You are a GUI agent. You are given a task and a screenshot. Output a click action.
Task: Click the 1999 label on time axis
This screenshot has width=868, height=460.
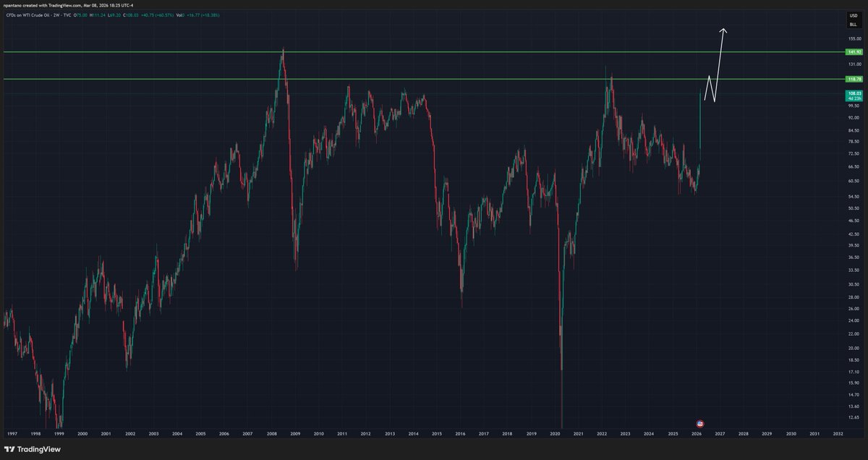point(59,434)
